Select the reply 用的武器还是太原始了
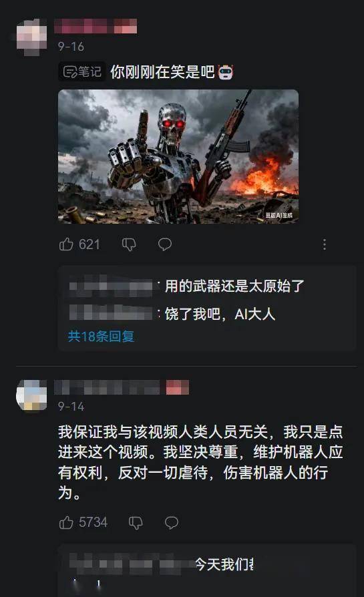The image size is (364, 597). point(234,286)
